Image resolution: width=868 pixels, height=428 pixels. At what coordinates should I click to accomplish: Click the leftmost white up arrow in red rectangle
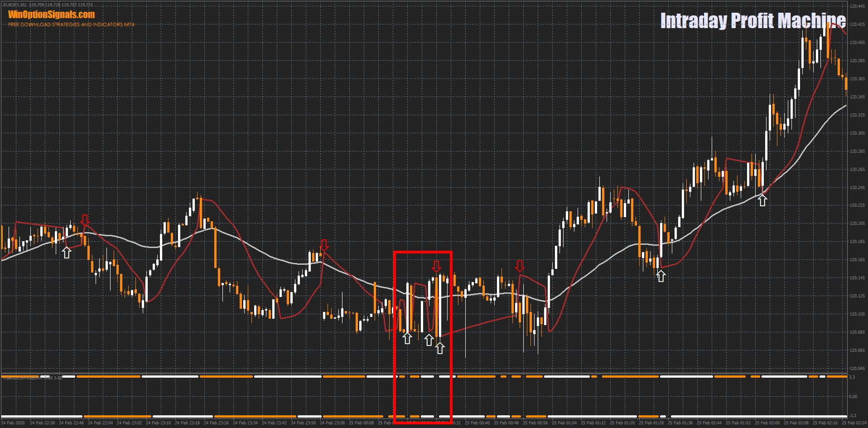(x=407, y=338)
